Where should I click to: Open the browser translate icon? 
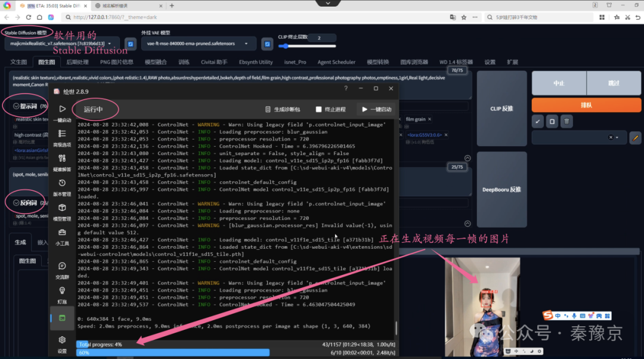(x=453, y=17)
